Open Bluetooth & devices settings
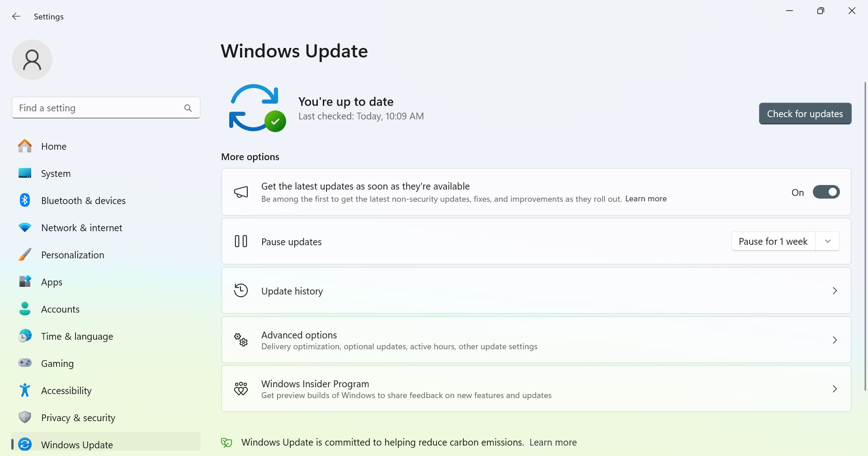 [x=106, y=200]
